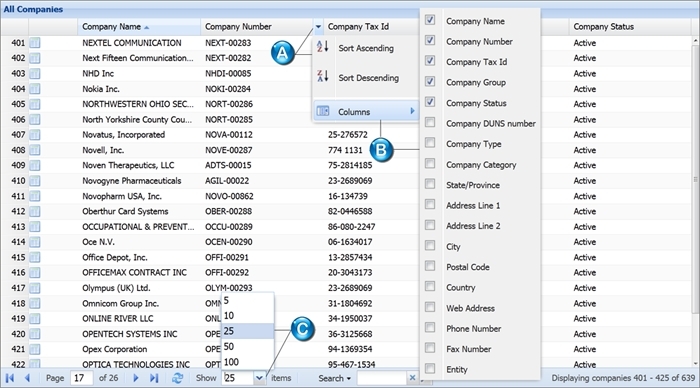Image resolution: width=700 pixels, height=388 pixels.
Task: Open ONLINE RIVER LLC row icon
Action: pyautogui.click(x=35, y=318)
